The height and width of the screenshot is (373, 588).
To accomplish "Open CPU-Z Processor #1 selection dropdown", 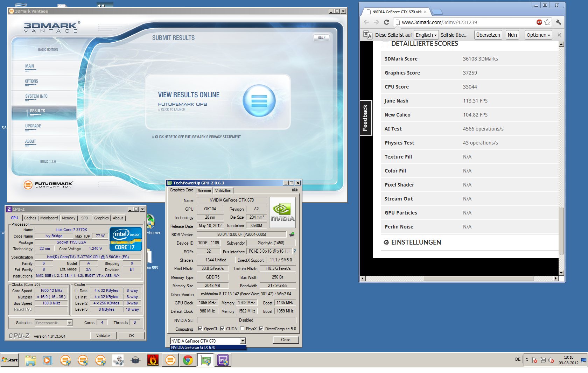I will point(69,323).
